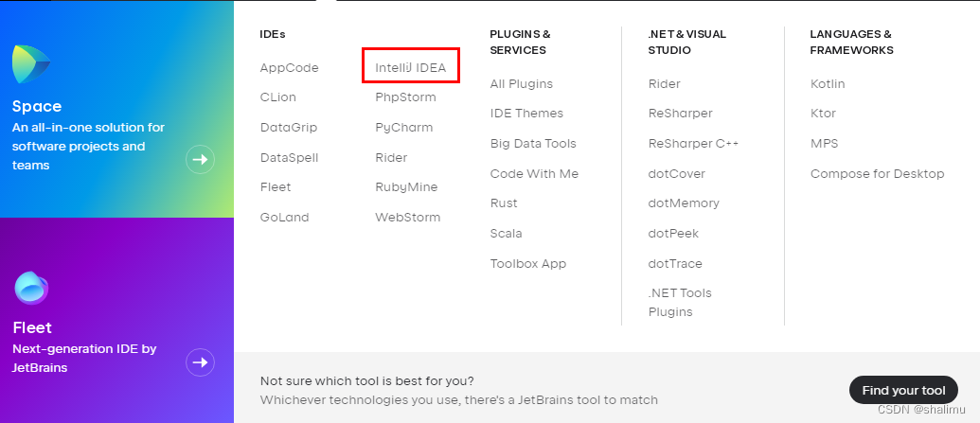Open dotMemory tool link
The image size is (980, 423).
click(684, 203)
